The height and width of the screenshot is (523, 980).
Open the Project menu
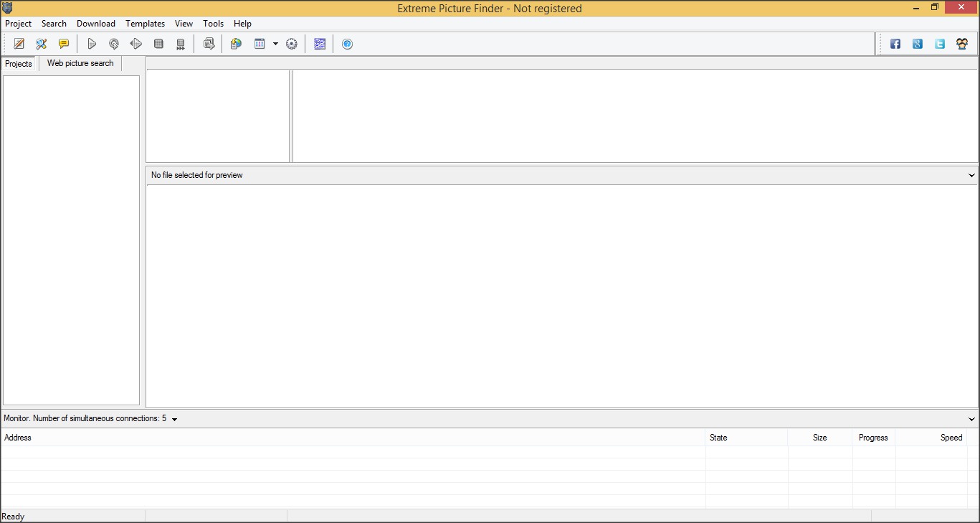[19, 24]
